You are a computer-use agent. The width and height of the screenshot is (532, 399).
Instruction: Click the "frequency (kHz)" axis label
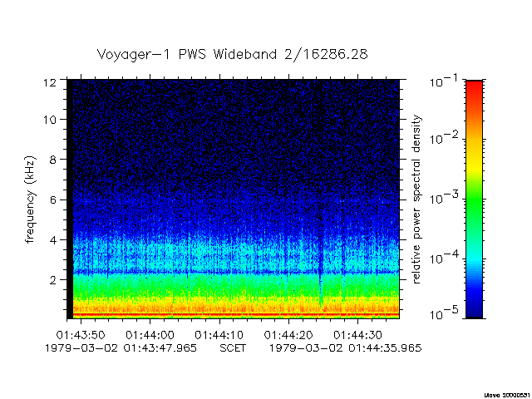pyautogui.click(x=30, y=199)
